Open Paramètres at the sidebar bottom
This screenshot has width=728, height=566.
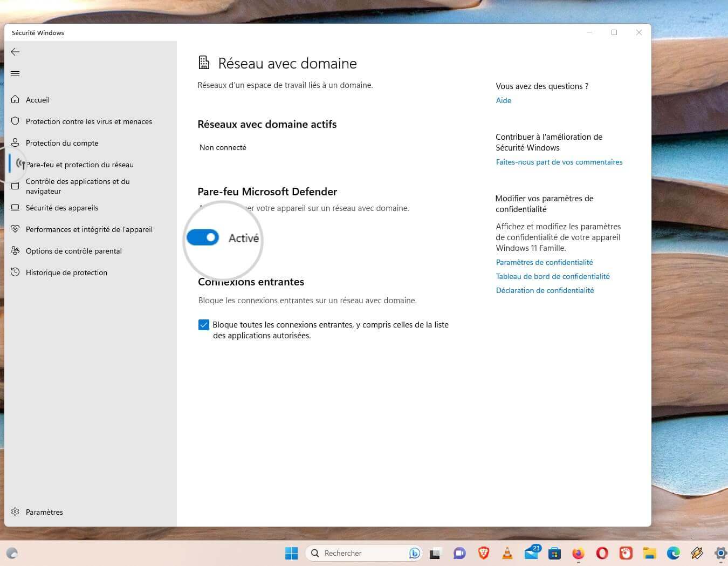click(44, 512)
